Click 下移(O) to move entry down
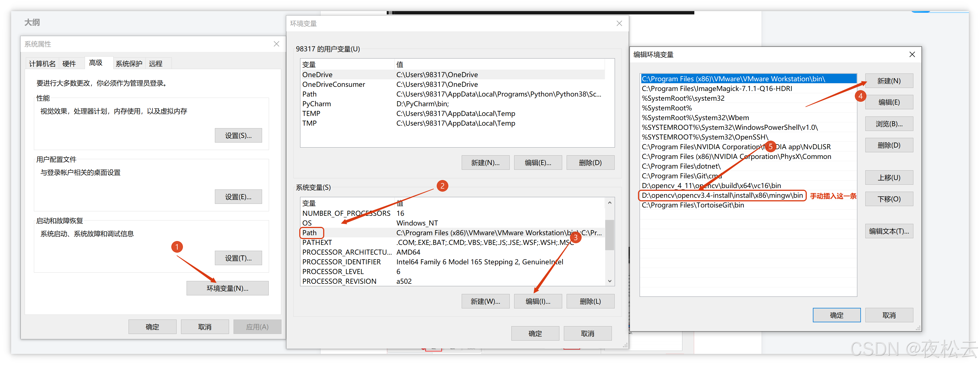This screenshot has width=980, height=365. click(889, 199)
